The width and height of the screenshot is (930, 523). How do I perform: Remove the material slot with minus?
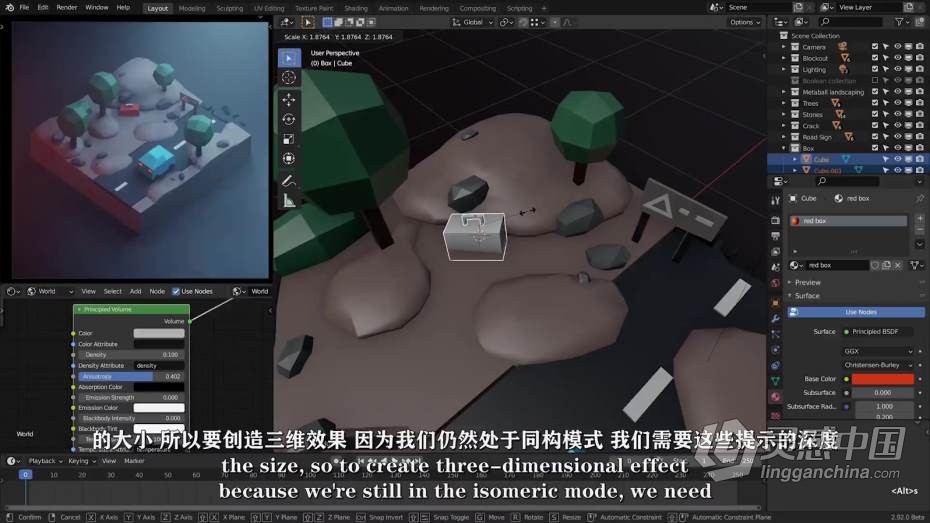point(920,230)
